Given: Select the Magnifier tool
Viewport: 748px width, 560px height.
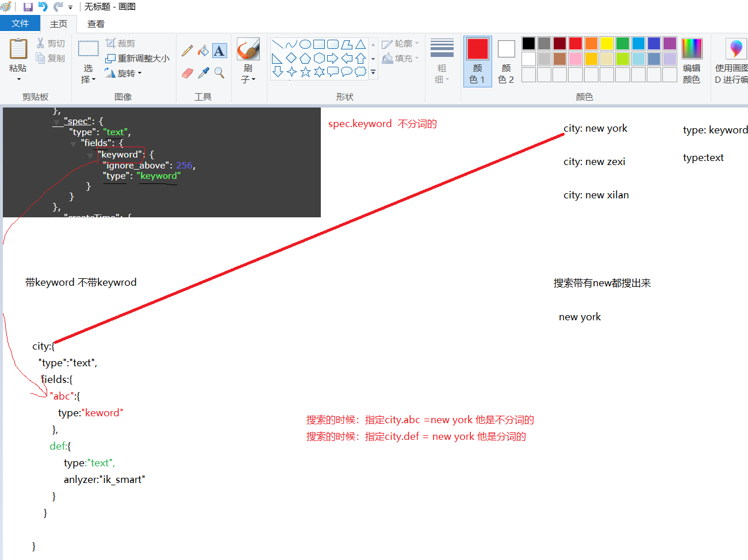Looking at the screenshot, I should [220, 72].
